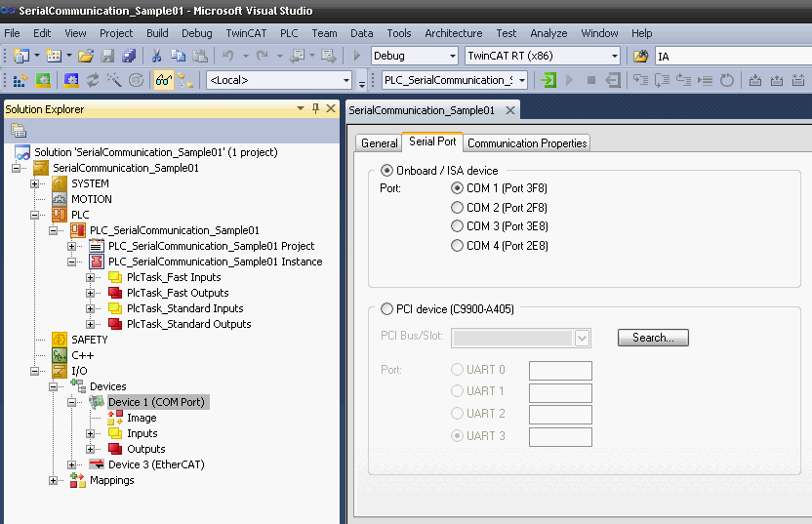Image resolution: width=812 pixels, height=524 pixels.
Task: Open the Build menu
Action: (x=157, y=33)
